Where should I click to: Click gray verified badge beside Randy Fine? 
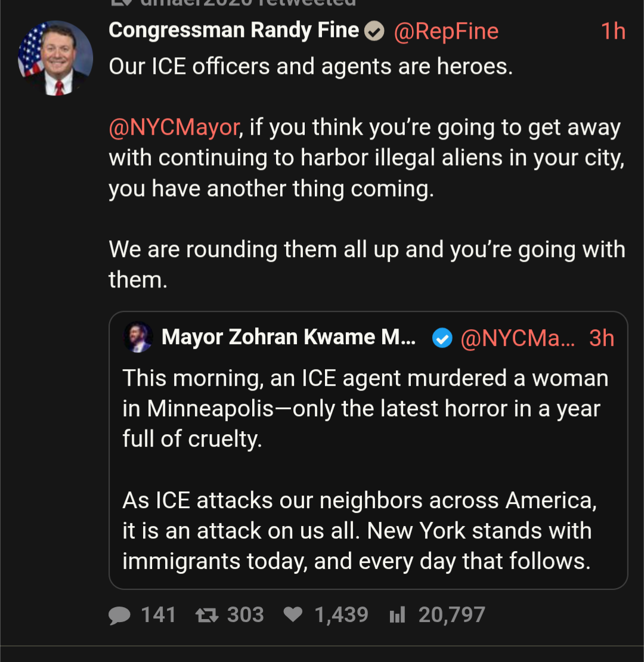pyautogui.click(x=374, y=31)
